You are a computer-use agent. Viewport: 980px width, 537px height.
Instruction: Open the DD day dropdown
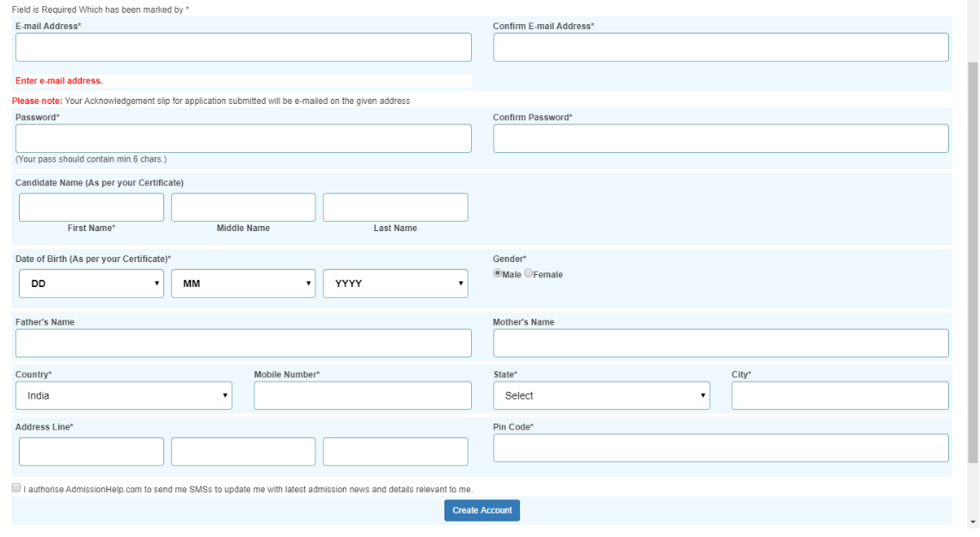(x=91, y=284)
